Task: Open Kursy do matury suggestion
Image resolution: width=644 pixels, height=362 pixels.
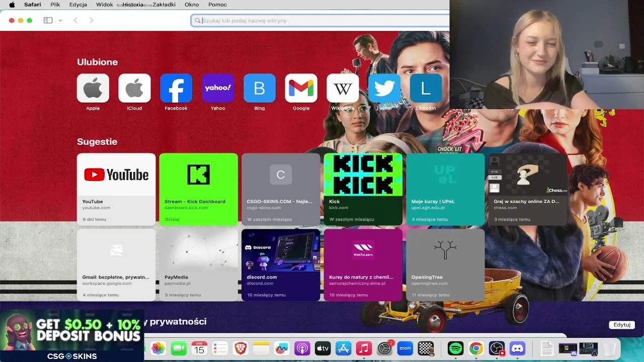Action: (x=363, y=265)
